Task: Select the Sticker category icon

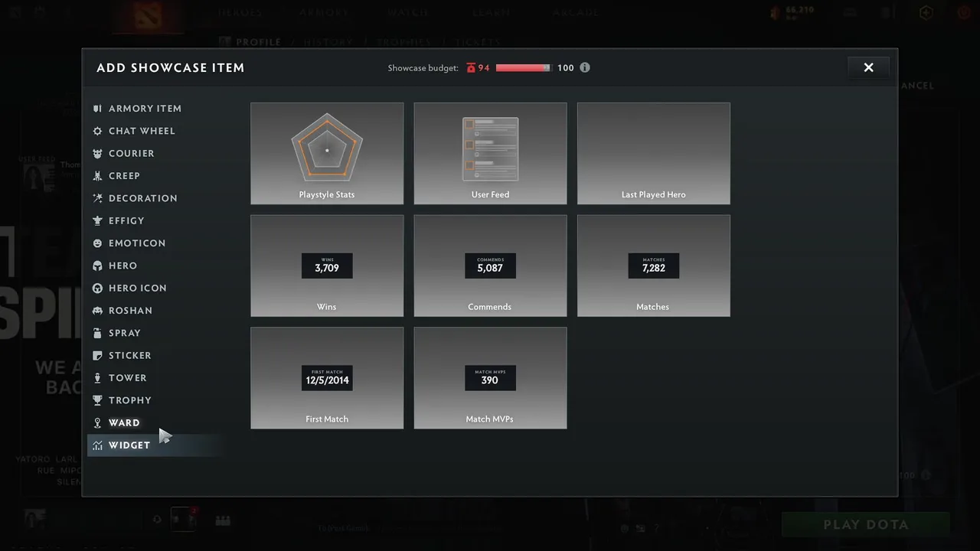Action: [x=97, y=356]
